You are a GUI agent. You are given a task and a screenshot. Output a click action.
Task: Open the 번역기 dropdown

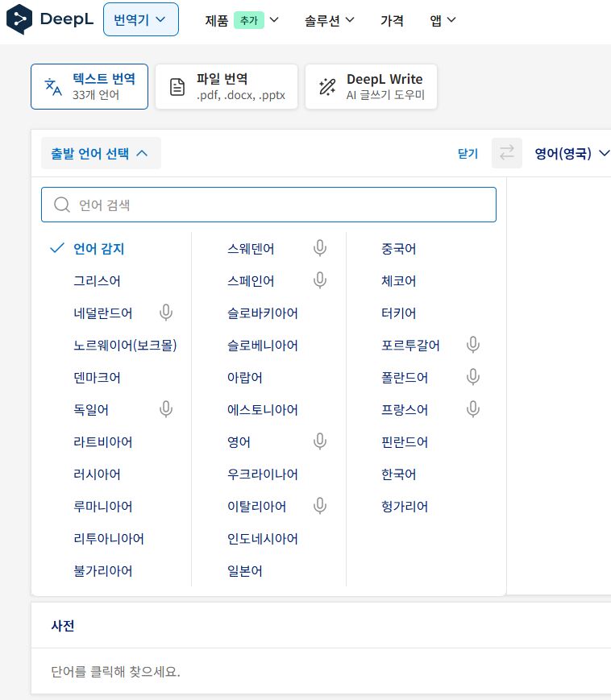(x=141, y=19)
